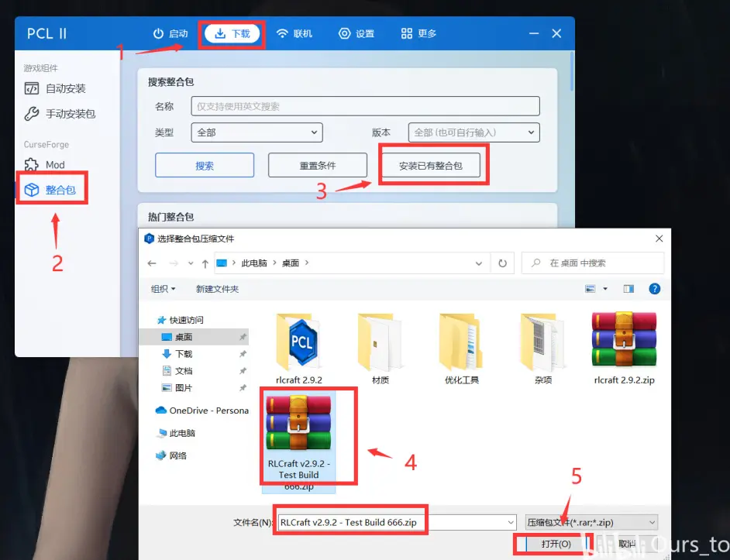Select 网络 in the navigation tree
730x560 pixels.
(171, 455)
